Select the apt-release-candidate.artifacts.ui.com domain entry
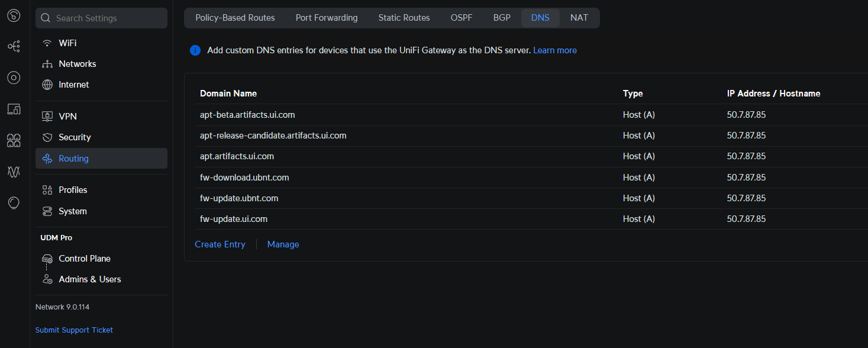Viewport: 868px width, 348px height. 273,136
